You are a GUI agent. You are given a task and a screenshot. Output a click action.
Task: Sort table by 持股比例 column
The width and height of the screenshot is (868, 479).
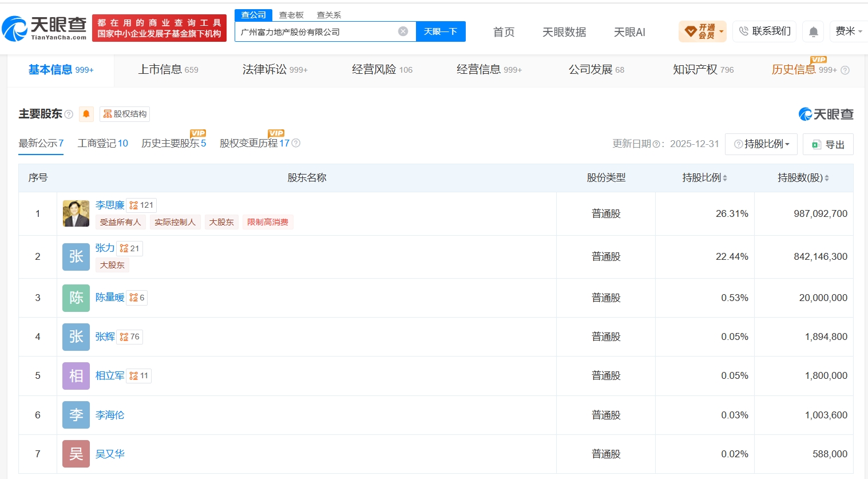pos(704,178)
